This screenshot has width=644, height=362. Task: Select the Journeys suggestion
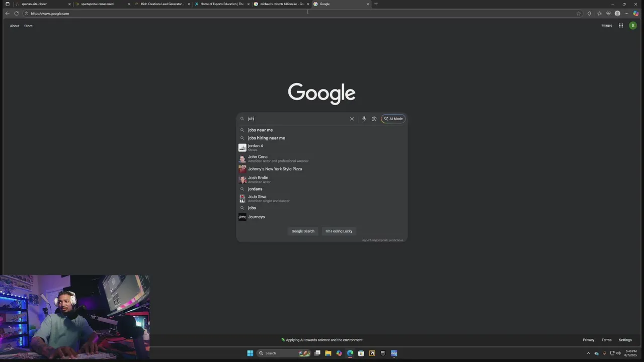tap(321, 217)
